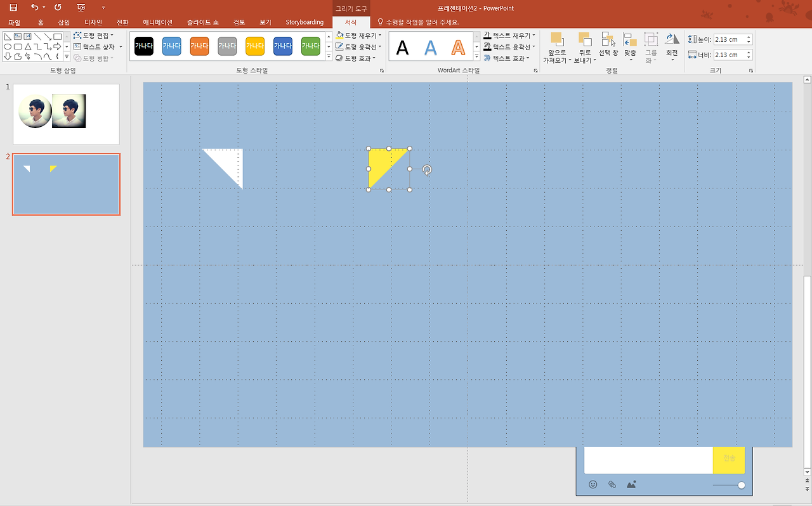The width and height of the screenshot is (812, 506).
Task: Open 도형 윤곽선 outline options
Action: pyautogui.click(x=359, y=47)
